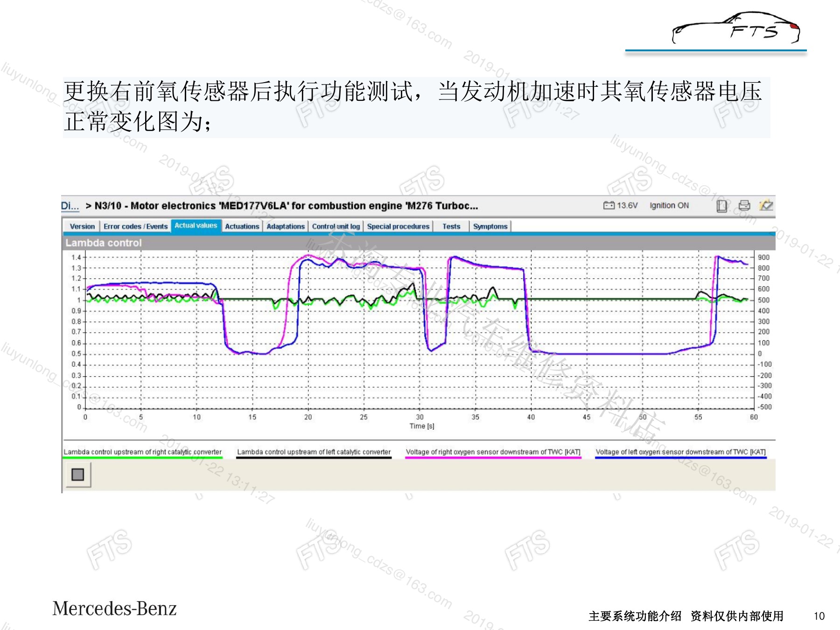Click the Mercedes-Benz wordmark
Image resolution: width=840 pixels, height=630 pixels.
[x=114, y=609]
